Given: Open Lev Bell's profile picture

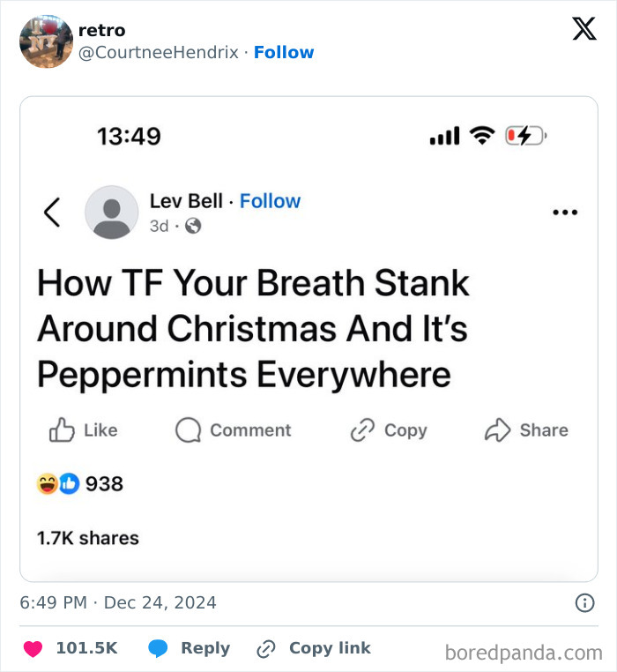Looking at the screenshot, I should [111, 213].
